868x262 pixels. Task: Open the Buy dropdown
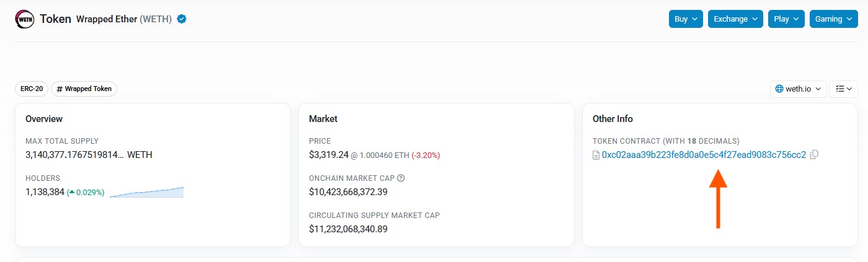pos(686,19)
